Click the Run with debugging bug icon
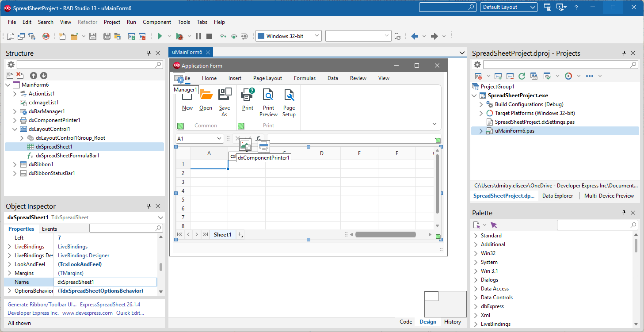Screen dimensions: 644x332 point(180,36)
